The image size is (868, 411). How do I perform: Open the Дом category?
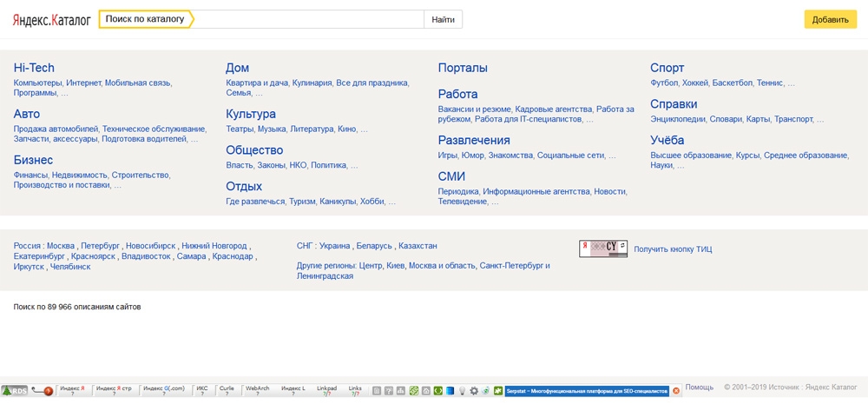(238, 68)
